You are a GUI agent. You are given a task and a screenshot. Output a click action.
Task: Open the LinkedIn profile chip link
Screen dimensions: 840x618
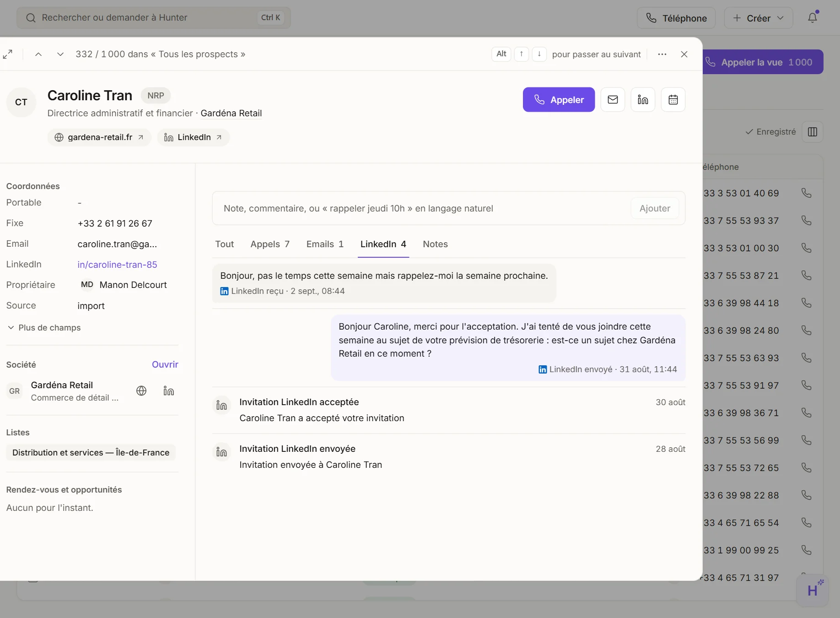[x=193, y=137]
